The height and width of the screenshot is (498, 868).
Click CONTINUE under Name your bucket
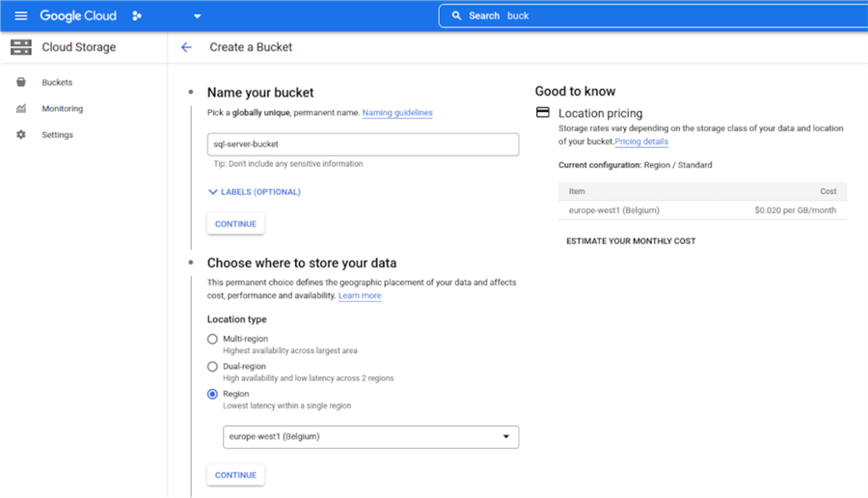click(x=236, y=224)
